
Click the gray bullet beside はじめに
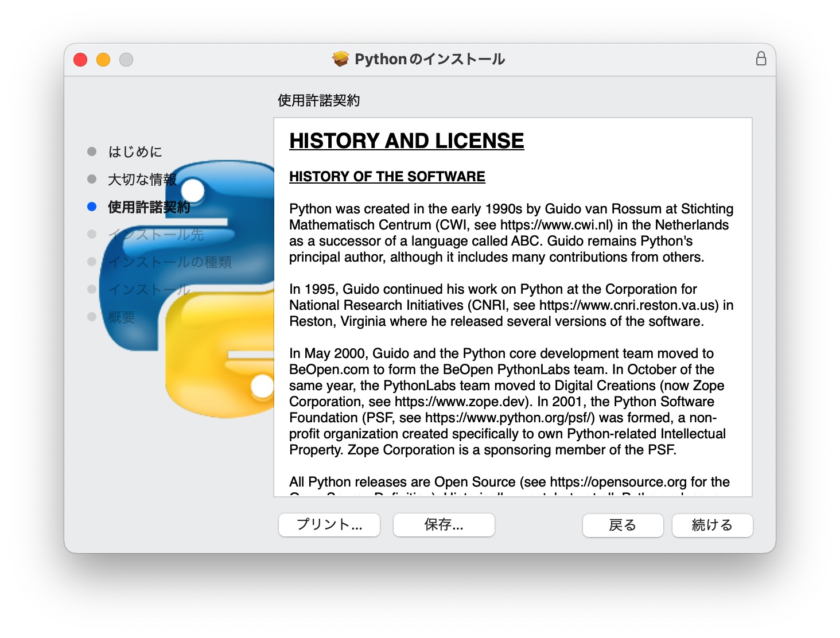pyautogui.click(x=92, y=151)
